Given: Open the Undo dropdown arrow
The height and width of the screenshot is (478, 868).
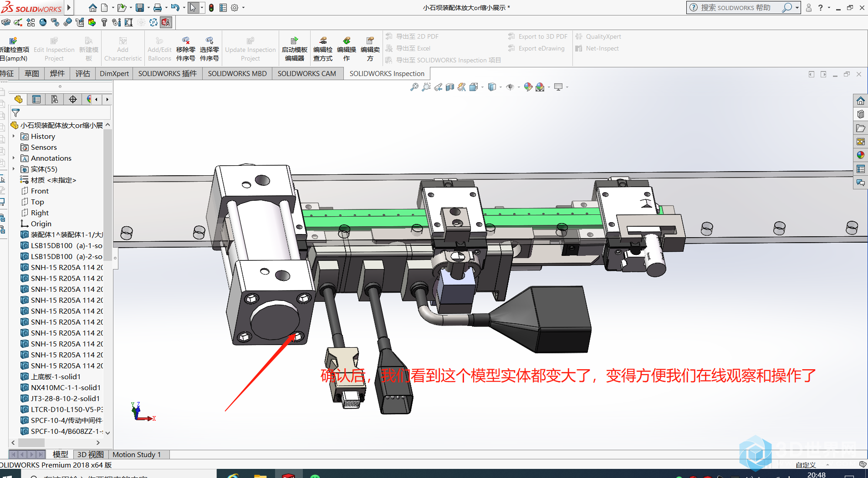Looking at the screenshot, I should tap(184, 8).
